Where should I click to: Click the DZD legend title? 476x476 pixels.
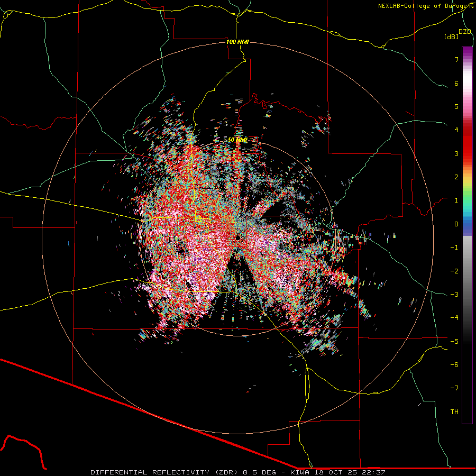(465, 32)
